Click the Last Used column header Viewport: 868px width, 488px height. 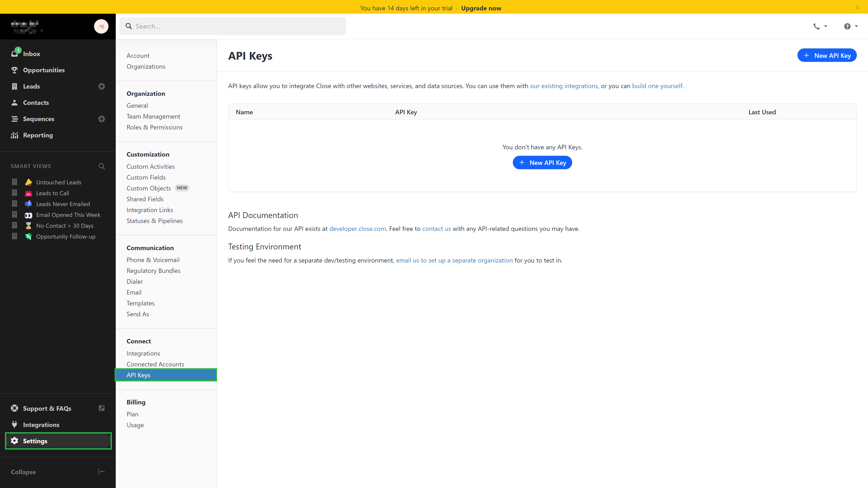[762, 112]
